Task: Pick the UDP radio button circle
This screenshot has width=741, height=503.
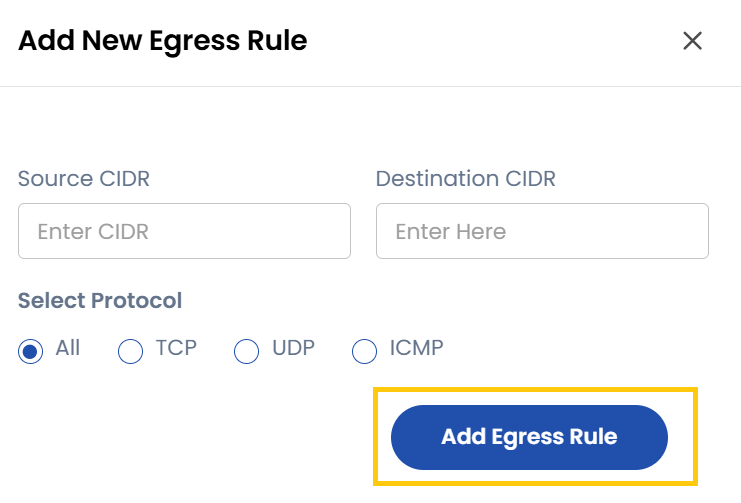Action: click(246, 351)
